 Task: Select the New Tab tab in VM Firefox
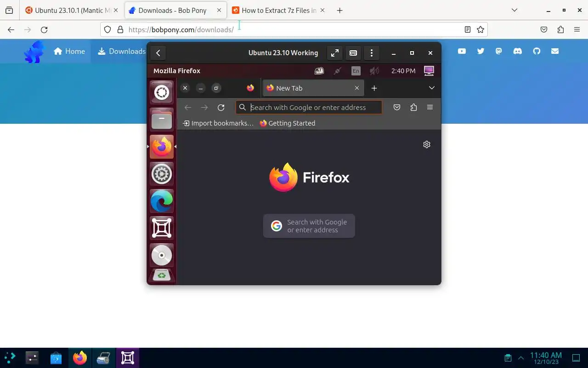tap(313, 88)
